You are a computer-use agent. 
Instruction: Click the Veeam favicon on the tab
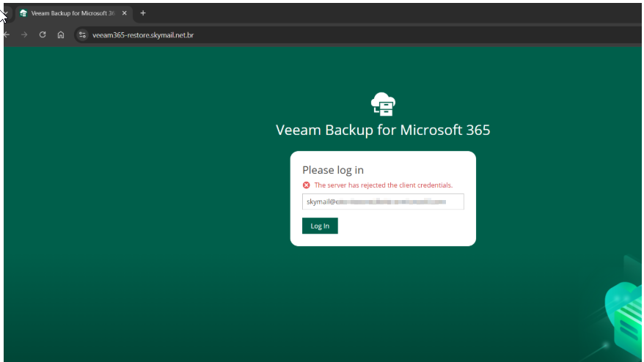[23, 13]
